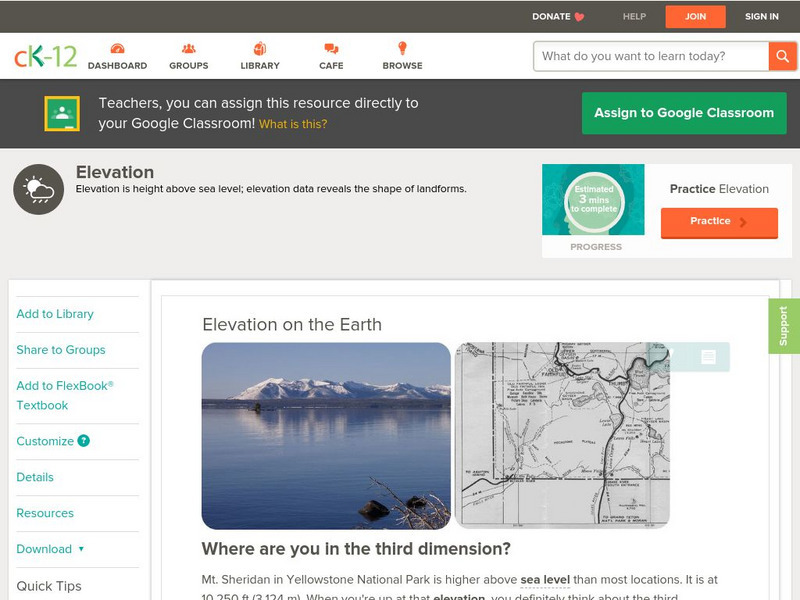Select DASHBOARD in the navigation bar
The height and width of the screenshot is (600, 800).
coord(117,65)
